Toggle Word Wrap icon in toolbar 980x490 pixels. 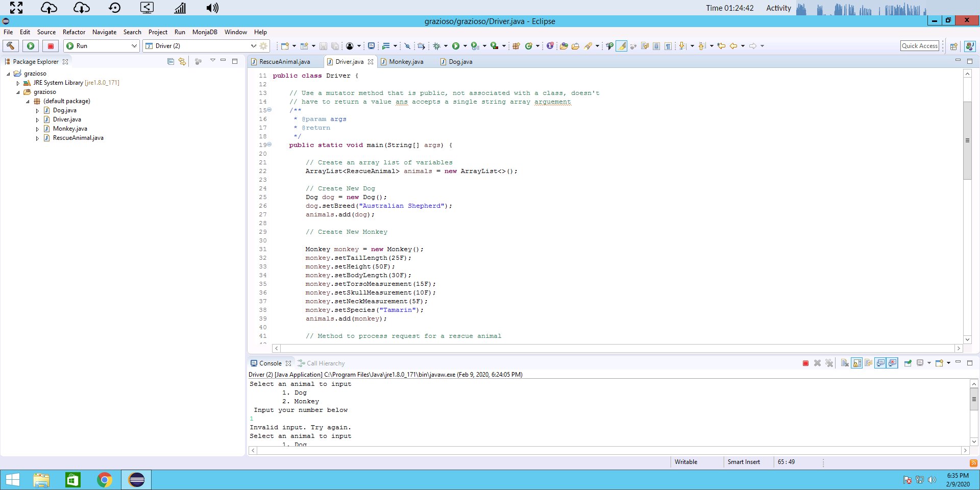click(x=645, y=46)
